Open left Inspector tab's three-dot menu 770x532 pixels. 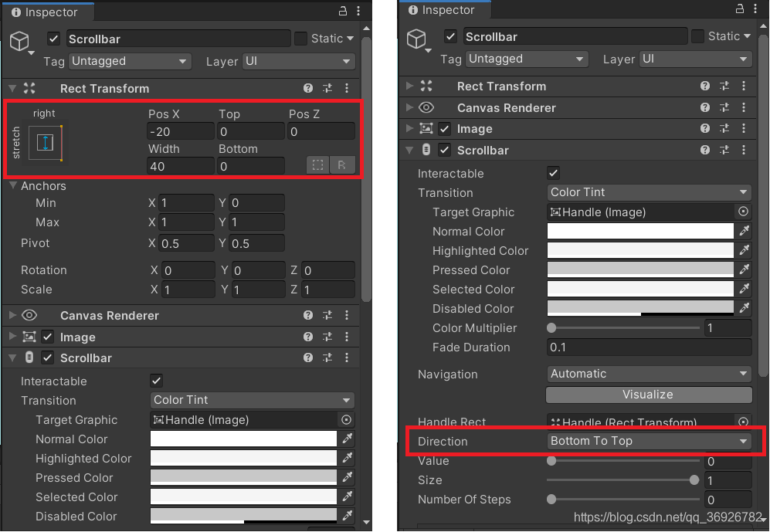tap(358, 11)
